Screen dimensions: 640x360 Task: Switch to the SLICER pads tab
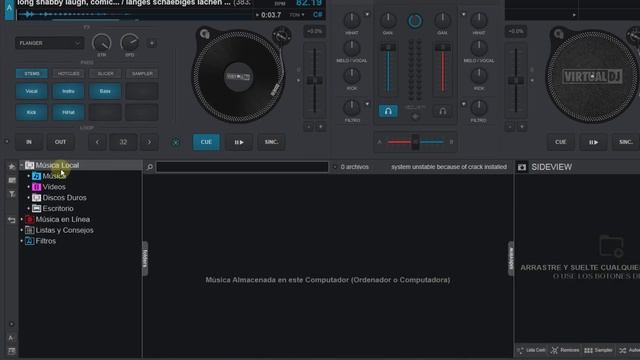(105, 74)
